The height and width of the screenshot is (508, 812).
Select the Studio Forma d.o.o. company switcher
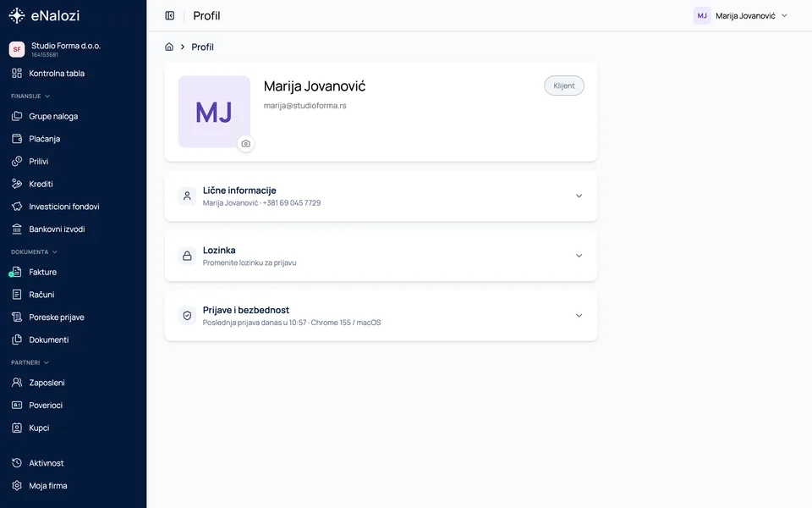73,49
